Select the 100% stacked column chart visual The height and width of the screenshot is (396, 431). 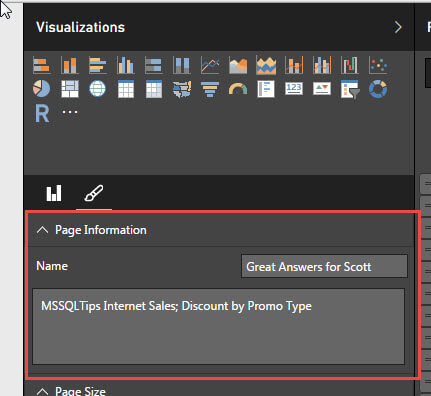click(182, 65)
